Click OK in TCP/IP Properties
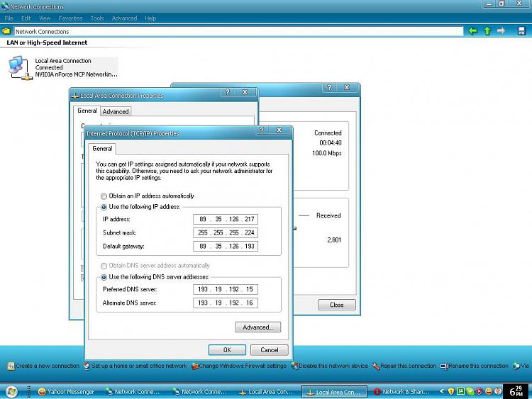This screenshot has width=532, height=399. [x=227, y=350]
